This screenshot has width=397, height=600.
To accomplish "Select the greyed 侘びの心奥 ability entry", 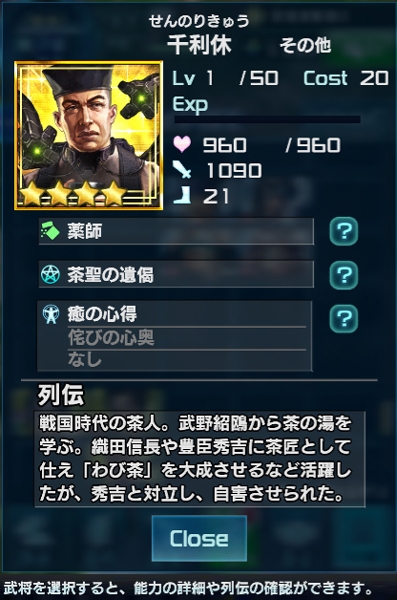I will click(111, 338).
